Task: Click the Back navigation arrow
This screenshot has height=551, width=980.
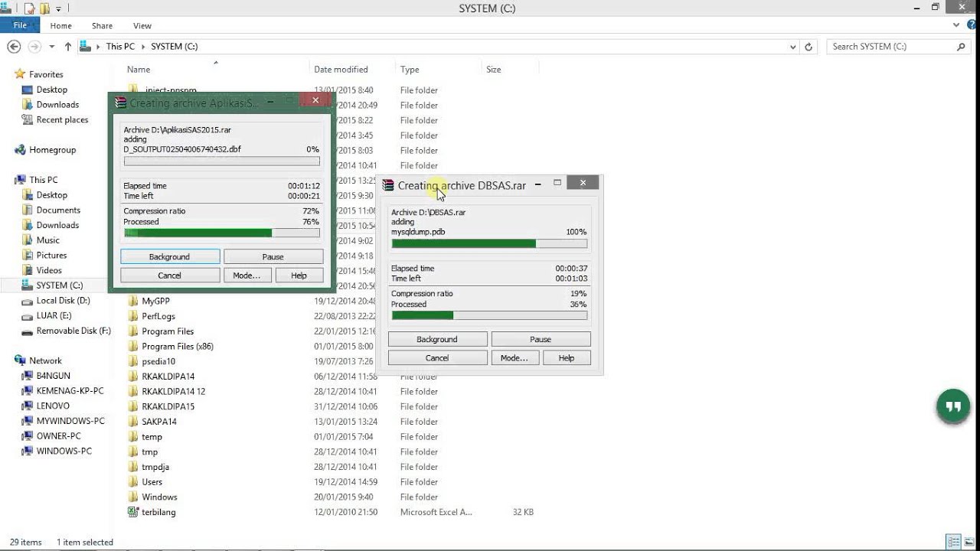Action: pos(14,47)
